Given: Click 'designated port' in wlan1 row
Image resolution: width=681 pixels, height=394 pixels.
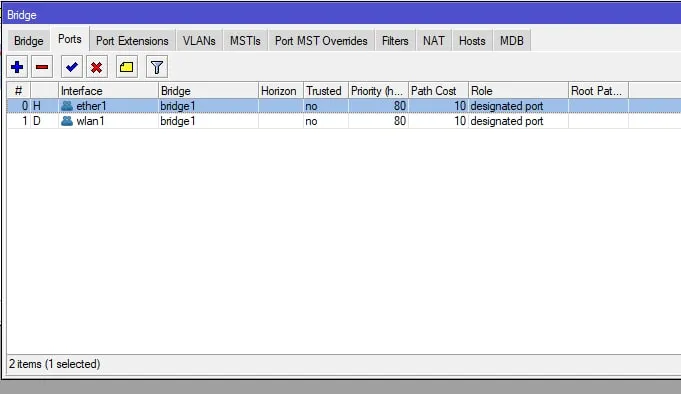Looking at the screenshot, I should (507, 121).
